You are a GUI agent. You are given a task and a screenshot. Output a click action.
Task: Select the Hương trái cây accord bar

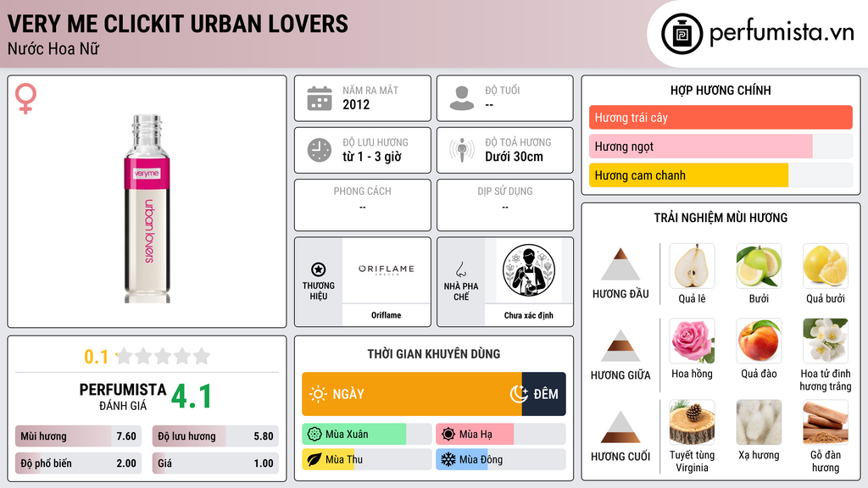pyautogui.click(x=721, y=117)
